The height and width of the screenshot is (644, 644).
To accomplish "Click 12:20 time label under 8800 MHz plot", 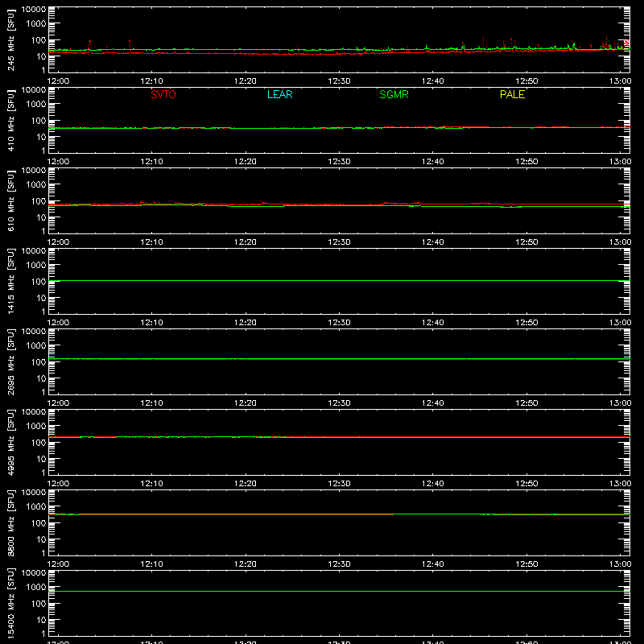I will point(246,564).
